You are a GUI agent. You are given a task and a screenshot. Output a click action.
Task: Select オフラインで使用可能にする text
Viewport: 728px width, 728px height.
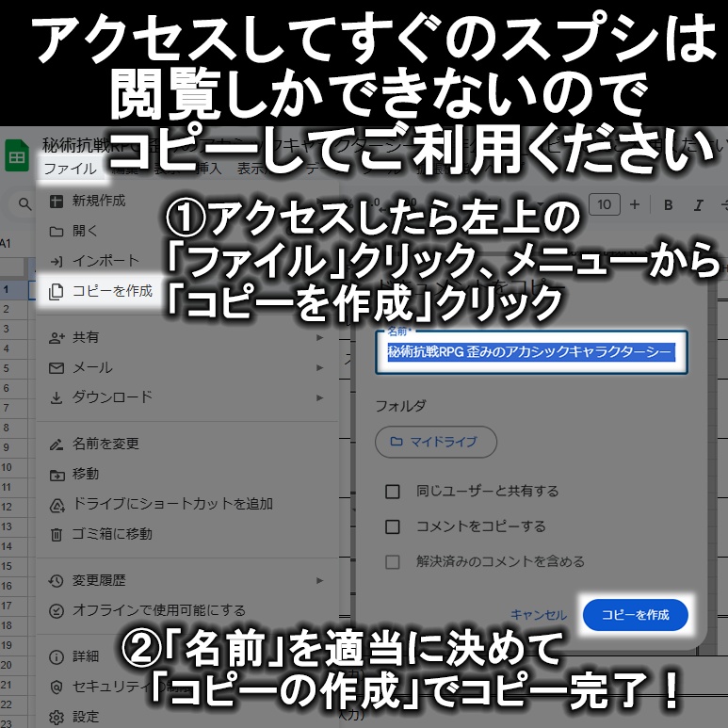[159, 610]
